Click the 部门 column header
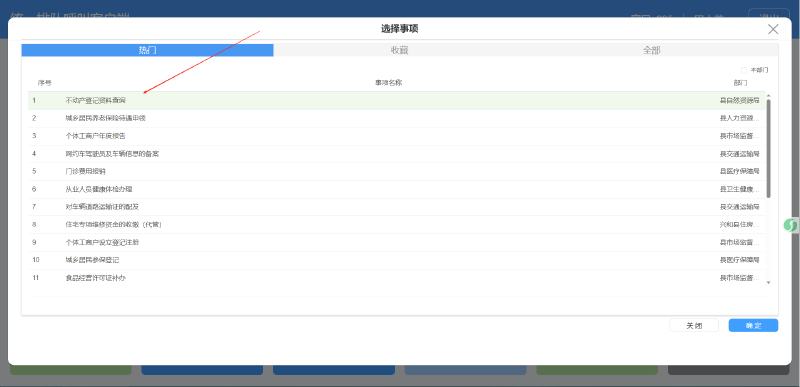This screenshot has width=800, height=387. coord(740,83)
